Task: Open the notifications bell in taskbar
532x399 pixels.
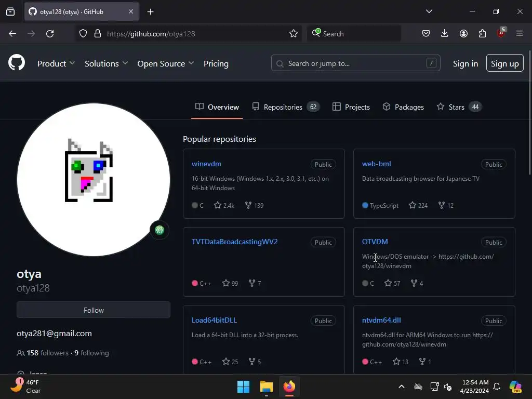Action: click(x=497, y=387)
